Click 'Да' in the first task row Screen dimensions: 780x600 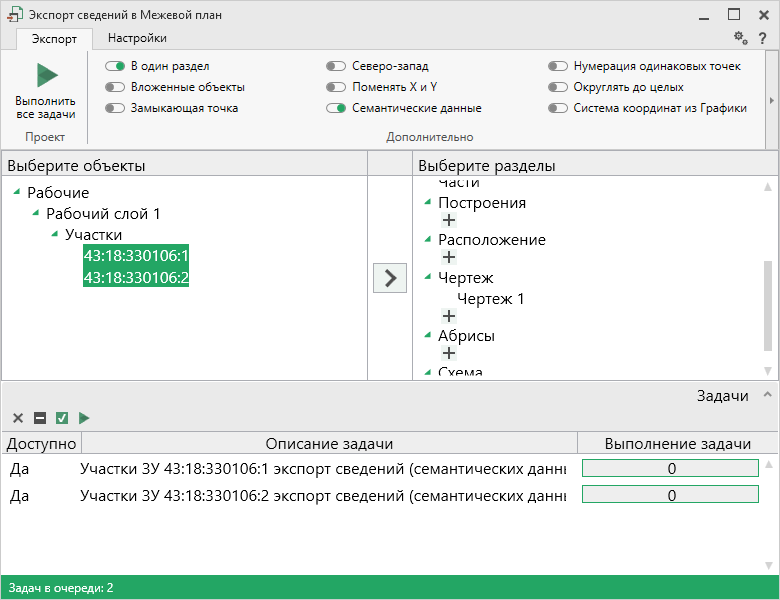19,469
